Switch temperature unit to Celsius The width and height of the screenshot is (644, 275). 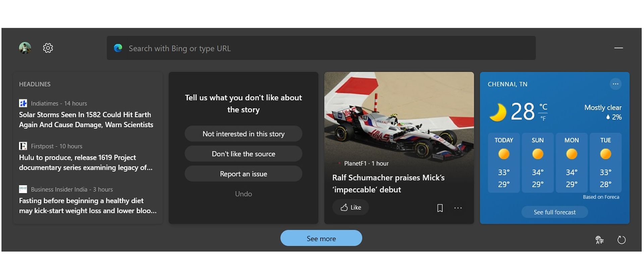tap(543, 107)
